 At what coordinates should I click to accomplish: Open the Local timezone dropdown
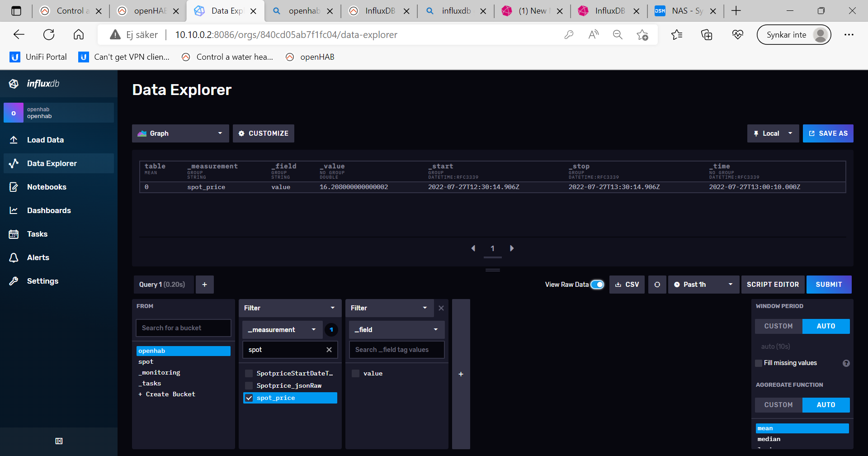click(x=773, y=133)
